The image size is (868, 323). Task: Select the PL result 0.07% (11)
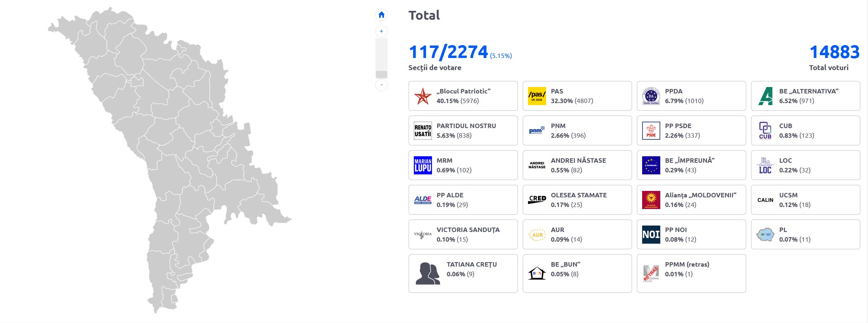coord(795,240)
